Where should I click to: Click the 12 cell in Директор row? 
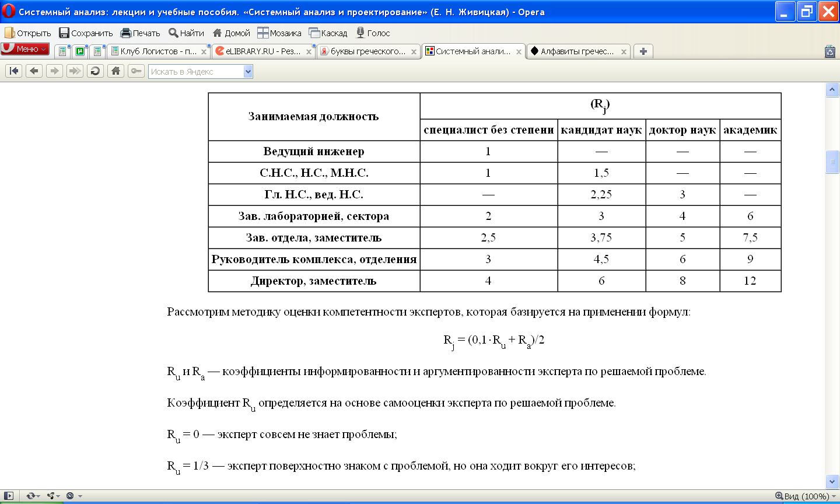pyautogui.click(x=750, y=281)
